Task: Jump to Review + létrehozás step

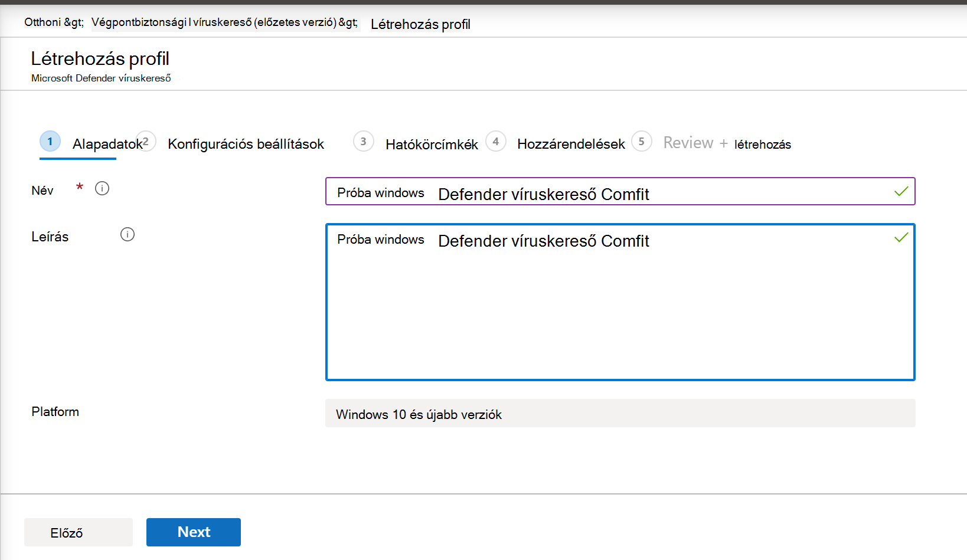Action: [x=711, y=143]
